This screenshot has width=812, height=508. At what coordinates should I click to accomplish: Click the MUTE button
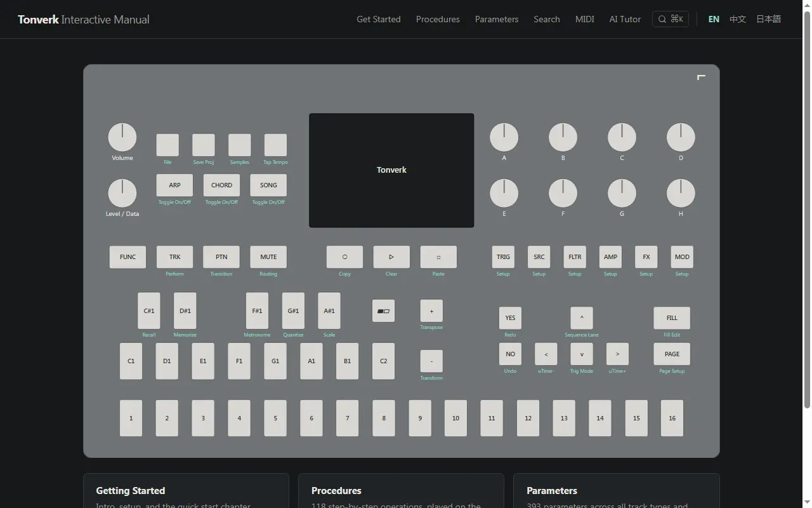[268, 257]
